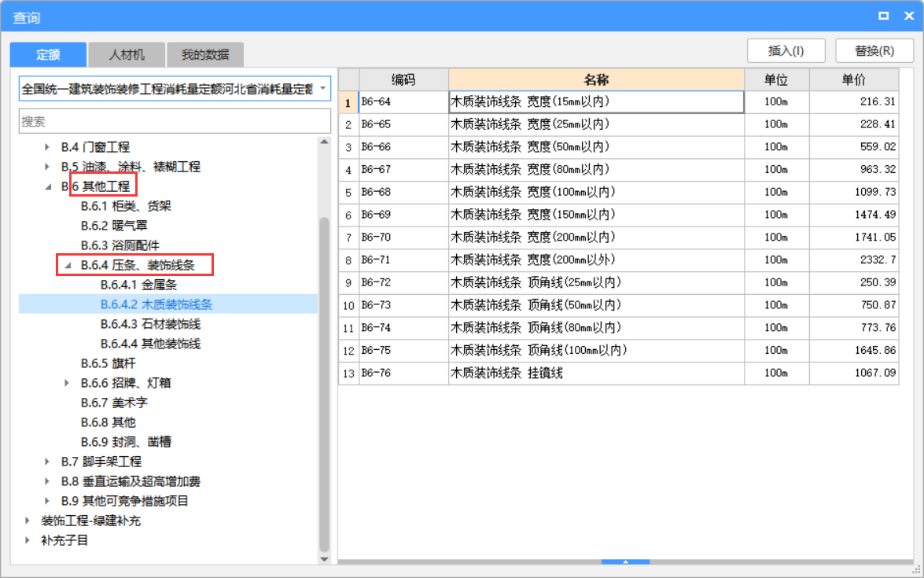Image resolution: width=924 pixels, height=578 pixels.
Task: Select 木质装饰线条 顶角线(100mm以内) row name
Action: (596, 350)
